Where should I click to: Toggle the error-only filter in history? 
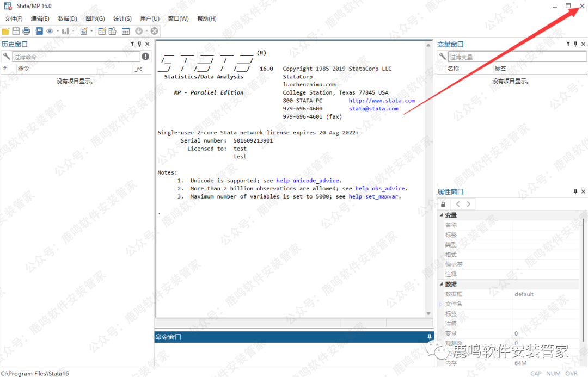[145, 57]
